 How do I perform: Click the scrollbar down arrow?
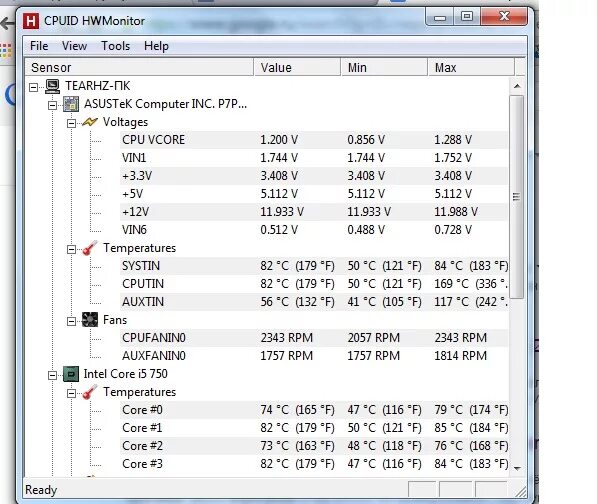coord(517,468)
